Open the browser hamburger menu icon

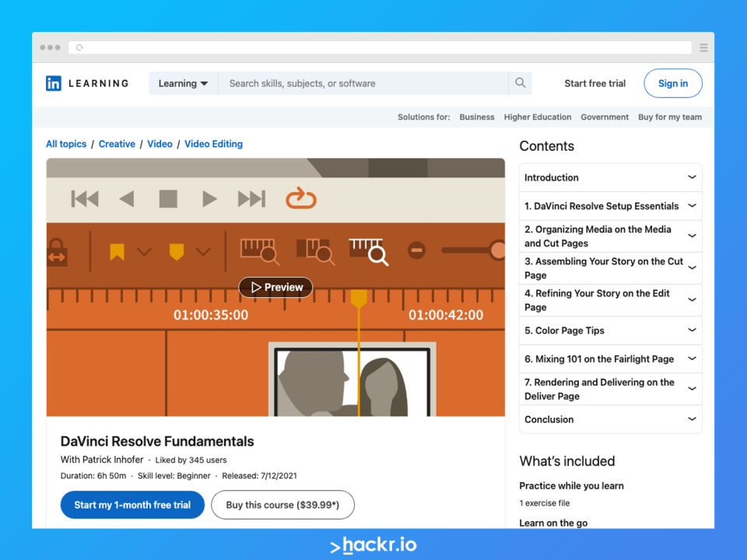pos(703,47)
